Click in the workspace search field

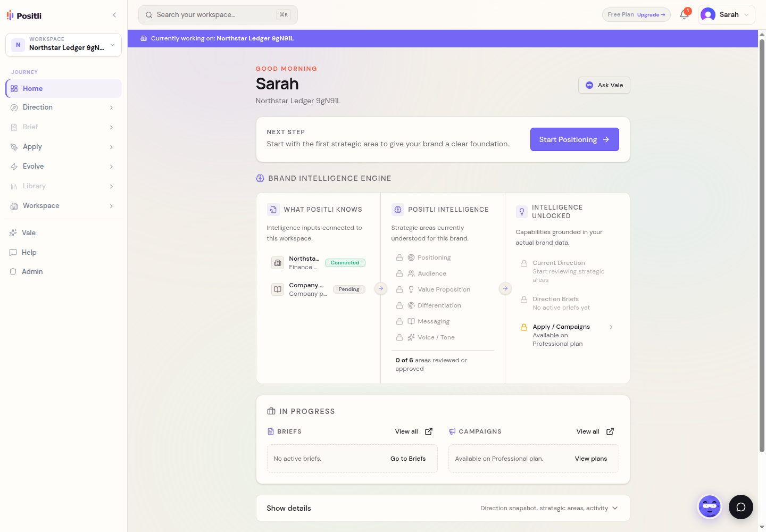[x=218, y=15]
